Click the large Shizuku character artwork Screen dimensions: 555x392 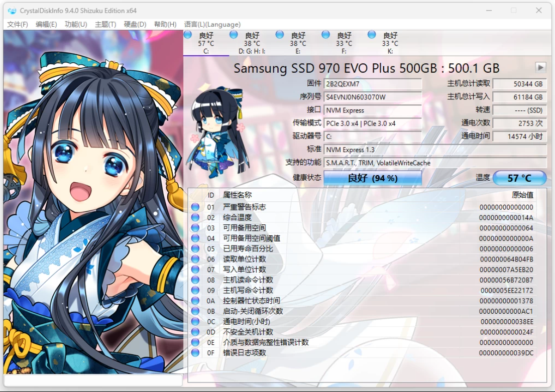93,202
